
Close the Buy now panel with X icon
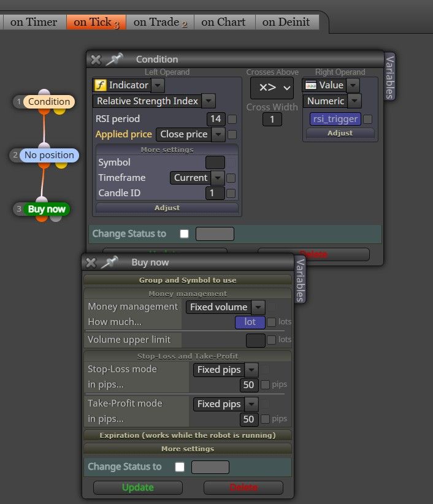tap(91, 262)
